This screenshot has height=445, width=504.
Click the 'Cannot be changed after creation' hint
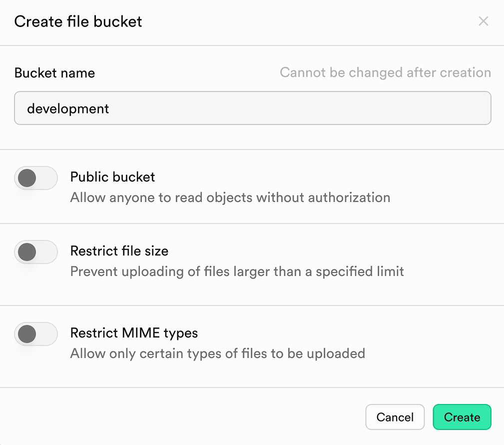point(386,72)
